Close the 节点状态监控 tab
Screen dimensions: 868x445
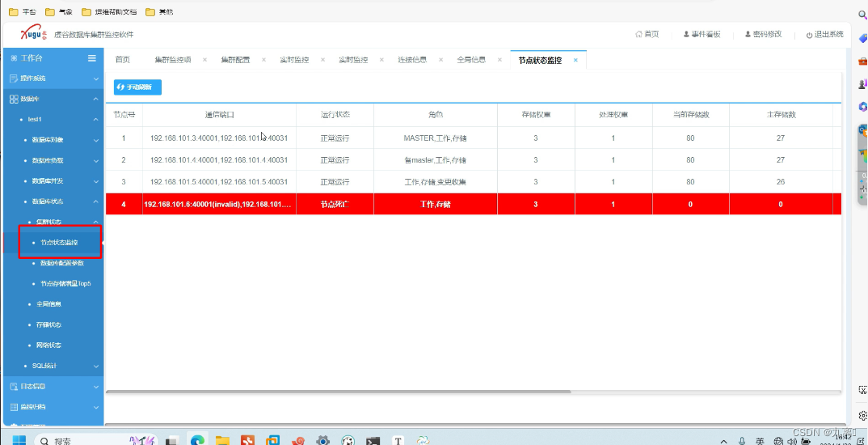coord(575,60)
